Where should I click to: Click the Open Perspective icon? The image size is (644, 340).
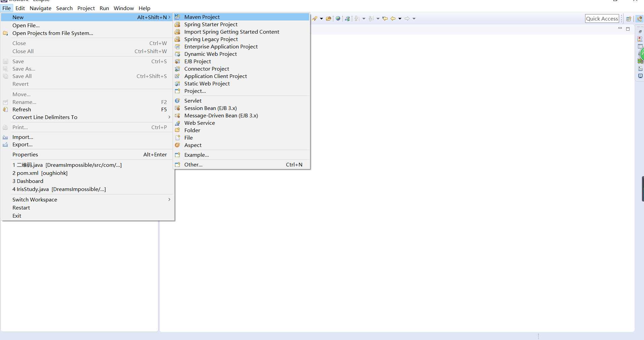coord(629,19)
